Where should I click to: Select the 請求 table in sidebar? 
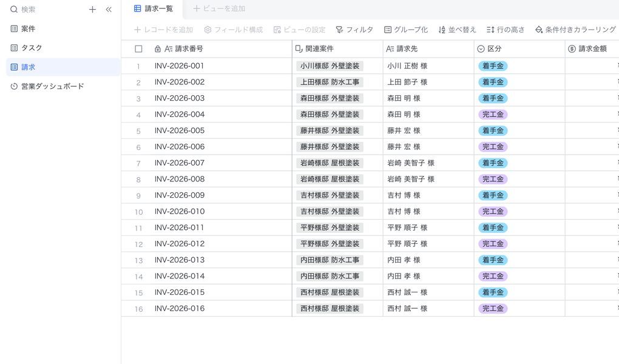(x=63, y=67)
